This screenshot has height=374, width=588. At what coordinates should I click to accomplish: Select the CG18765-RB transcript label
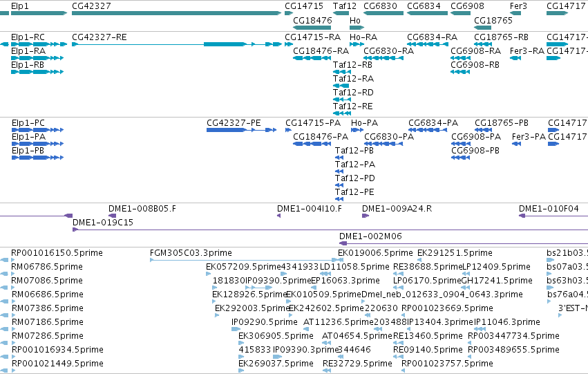point(501,37)
